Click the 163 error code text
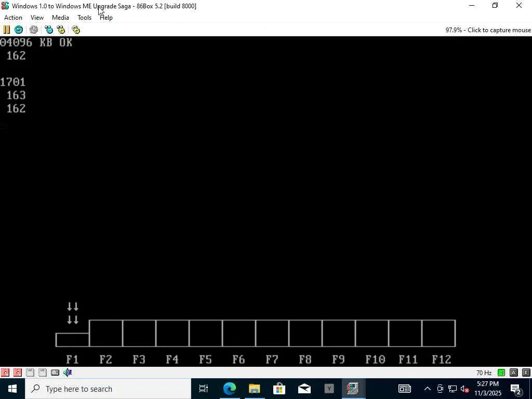Image resolution: width=532 pixels, height=399 pixels. click(x=16, y=96)
